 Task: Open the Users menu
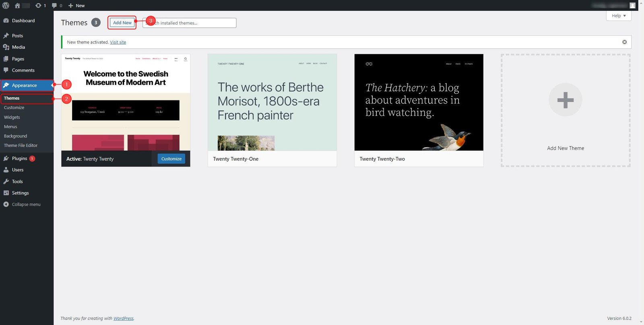[x=27, y=170]
